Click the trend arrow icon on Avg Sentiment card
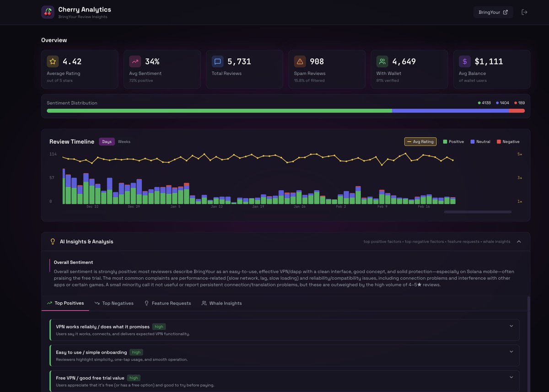549x392 pixels. (135, 61)
